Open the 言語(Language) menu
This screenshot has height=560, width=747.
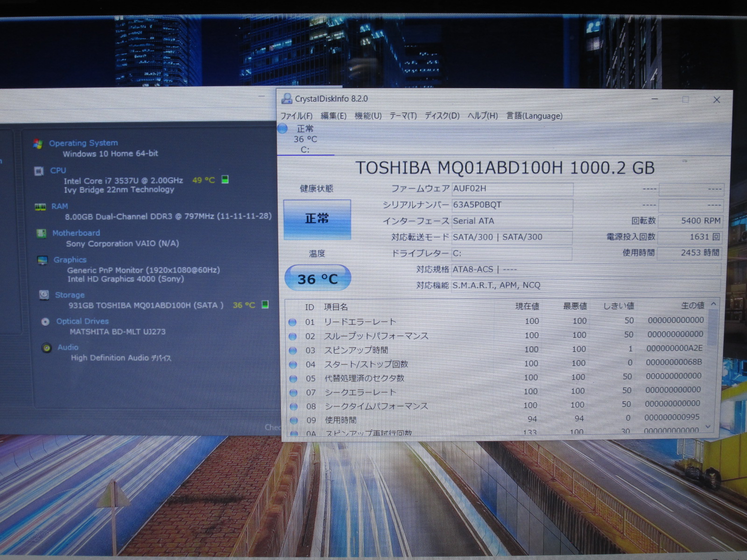[x=534, y=116]
